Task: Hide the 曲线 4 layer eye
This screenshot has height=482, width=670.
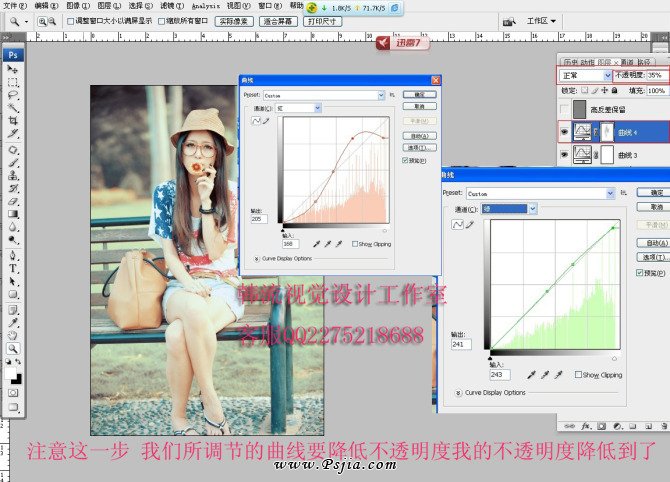Action: (x=564, y=132)
